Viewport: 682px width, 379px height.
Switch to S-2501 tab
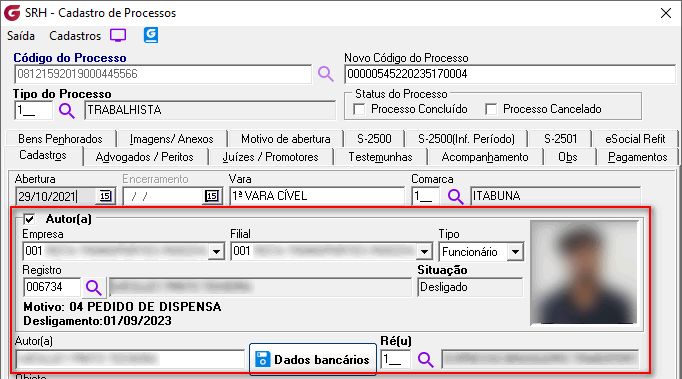pyautogui.click(x=560, y=139)
